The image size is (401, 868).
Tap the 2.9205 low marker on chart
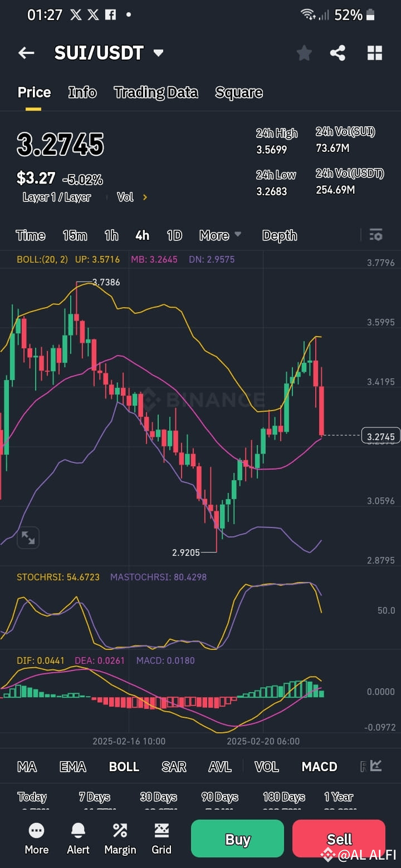tap(186, 553)
